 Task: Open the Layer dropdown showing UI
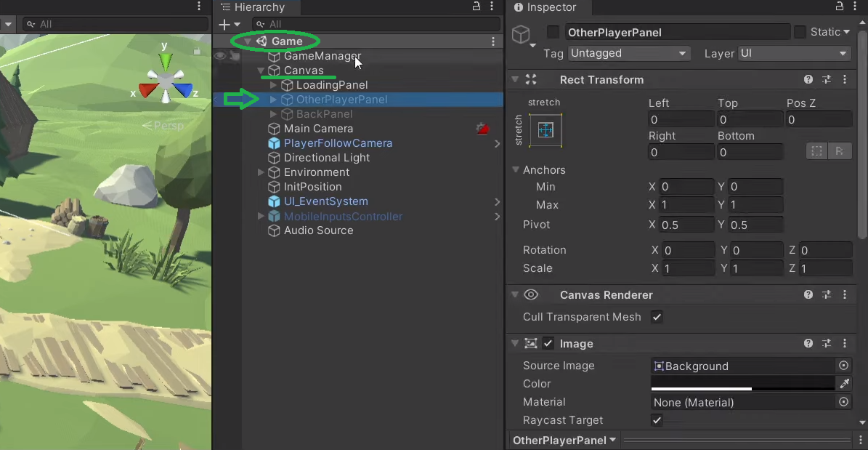pyautogui.click(x=795, y=53)
